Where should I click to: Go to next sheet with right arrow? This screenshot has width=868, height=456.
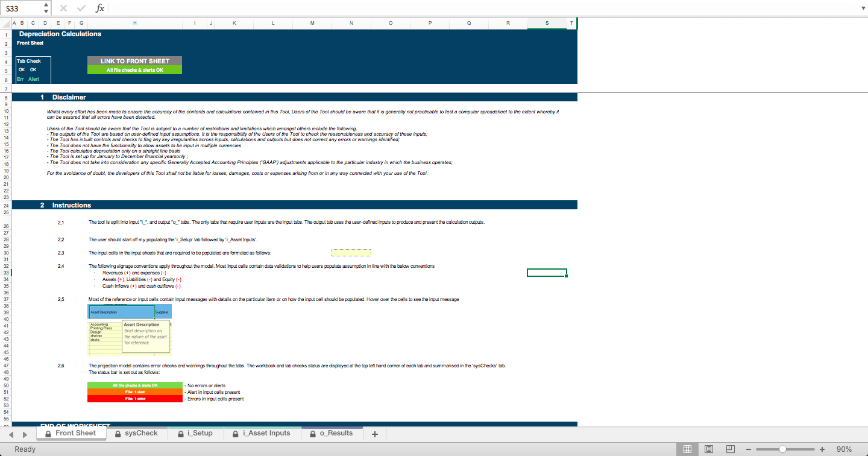pyautogui.click(x=25, y=434)
